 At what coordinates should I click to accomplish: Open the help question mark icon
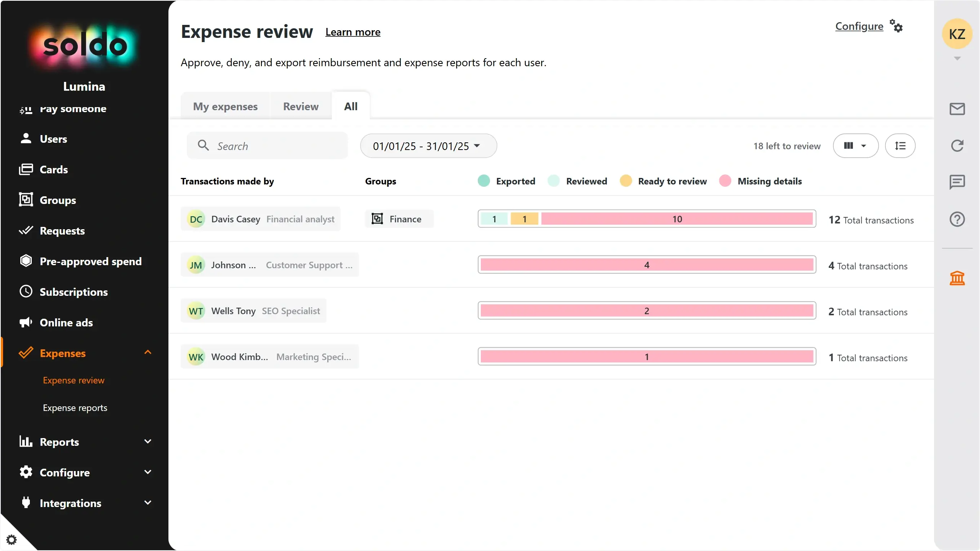pyautogui.click(x=957, y=219)
